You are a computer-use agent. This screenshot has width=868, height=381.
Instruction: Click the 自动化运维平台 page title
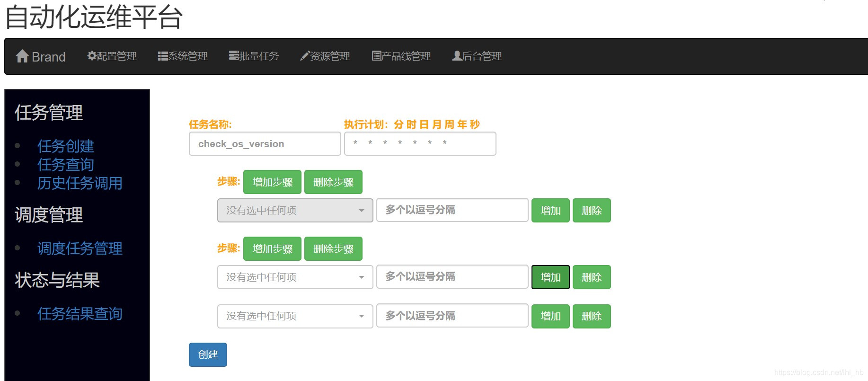point(94,17)
